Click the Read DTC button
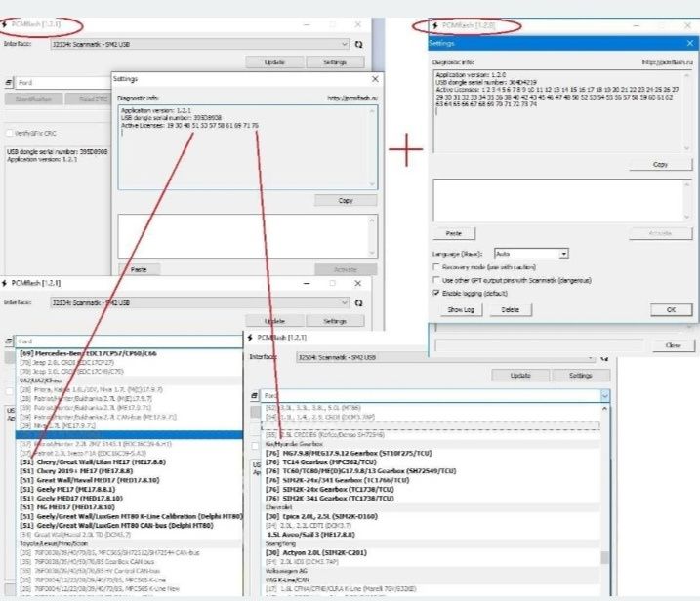Image resolution: width=700 pixels, height=601 pixels. coord(89,100)
